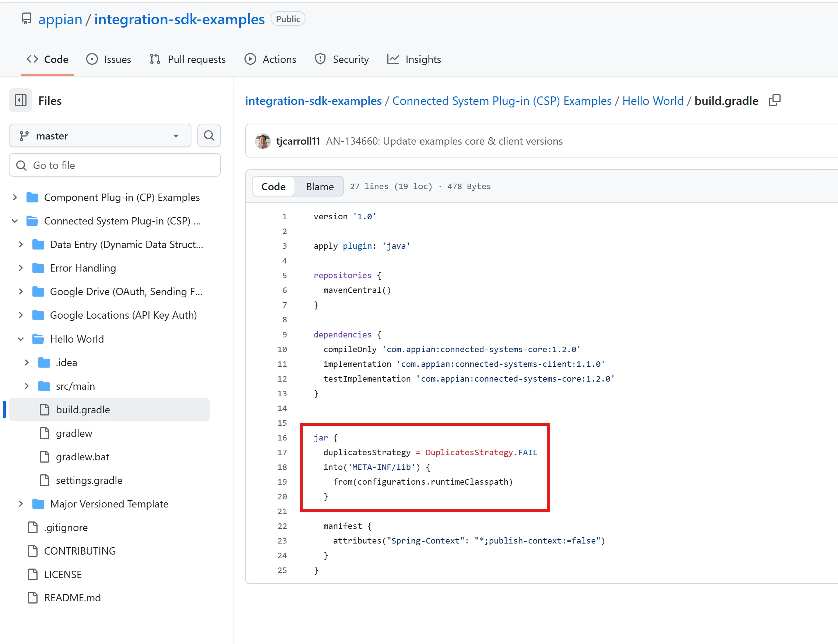Click the Error Handling folder icon
This screenshot has height=644, width=838.
[38, 268]
